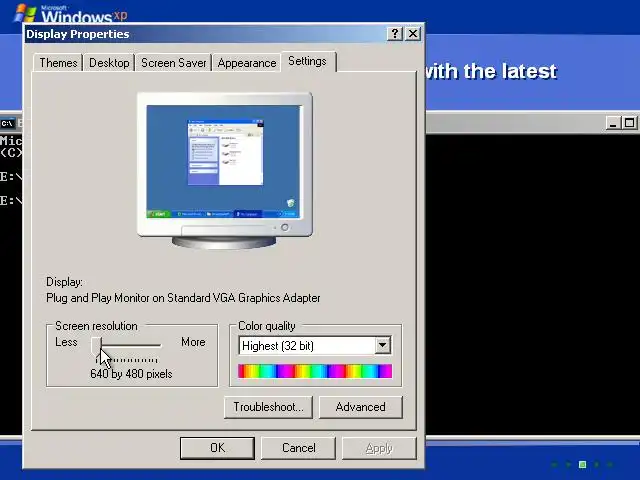Switch to the Themes tab
This screenshot has height=480, width=640.
[x=58, y=63]
